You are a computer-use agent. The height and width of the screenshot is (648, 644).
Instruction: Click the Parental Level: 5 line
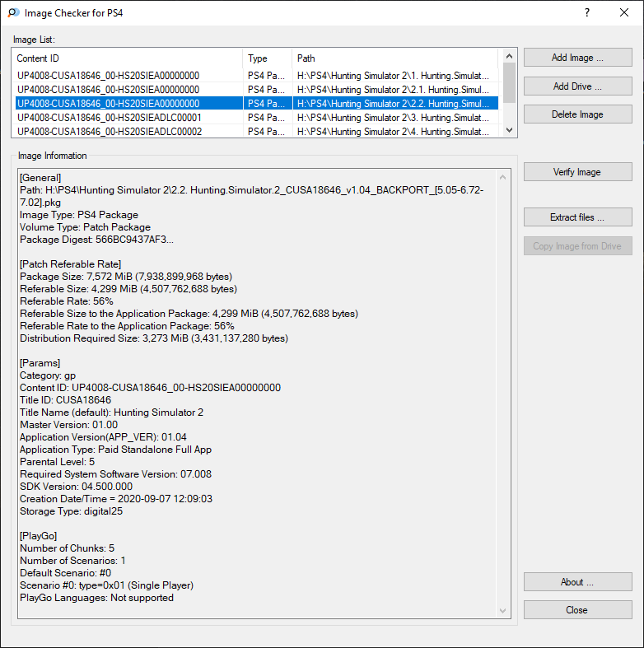pos(57,462)
